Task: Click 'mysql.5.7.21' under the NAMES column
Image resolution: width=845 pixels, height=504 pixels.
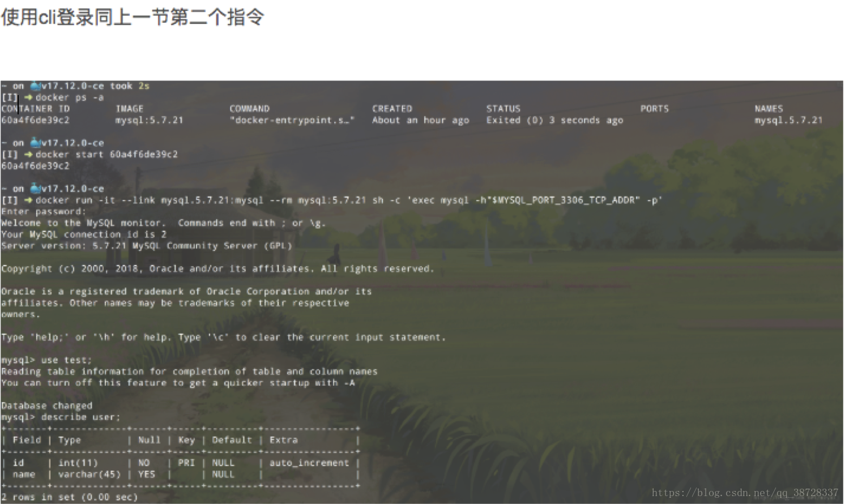Action: coord(788,120)
